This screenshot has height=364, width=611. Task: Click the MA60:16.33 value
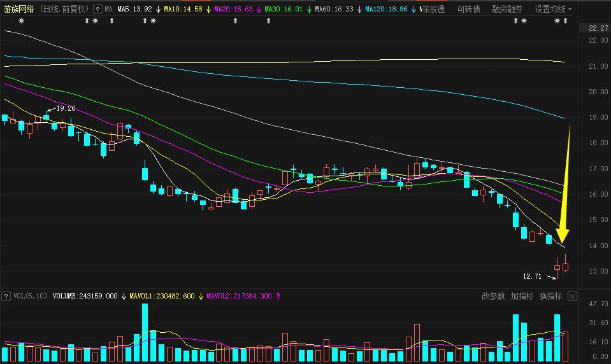(334, 9)
